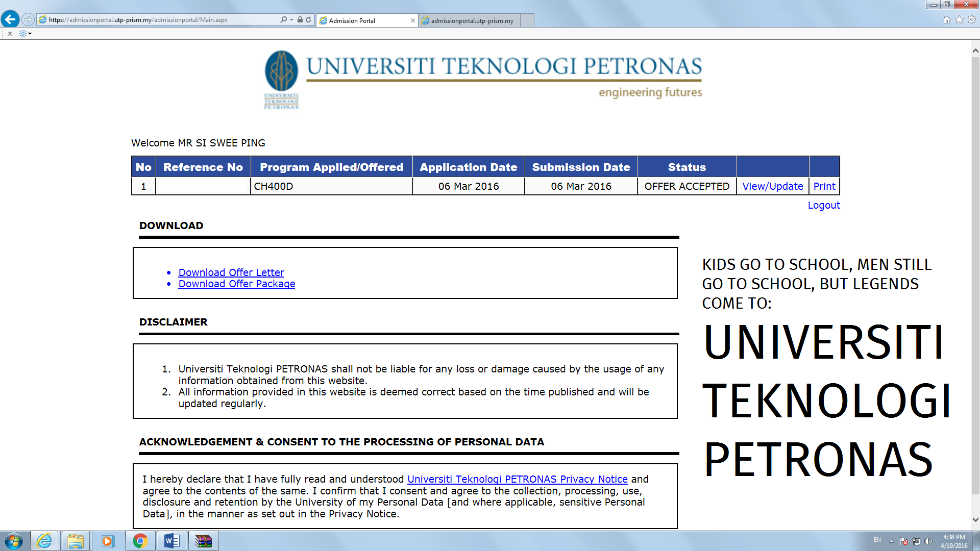Minimize the browser window

(x=933, y=5)
